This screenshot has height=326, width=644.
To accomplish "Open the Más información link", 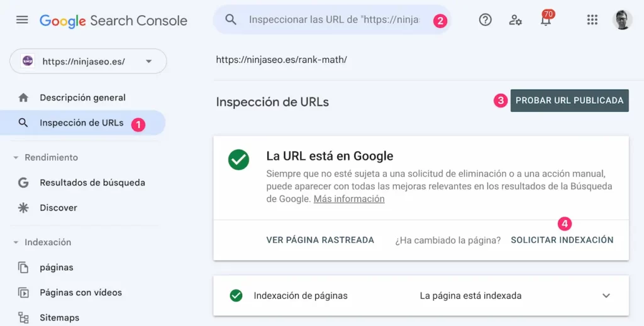I will [349, 199].
